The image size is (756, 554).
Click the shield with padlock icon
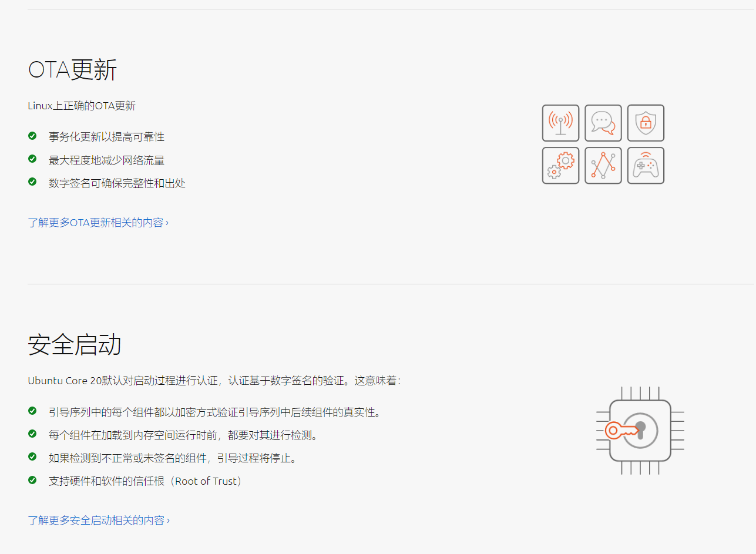point(646,123)
